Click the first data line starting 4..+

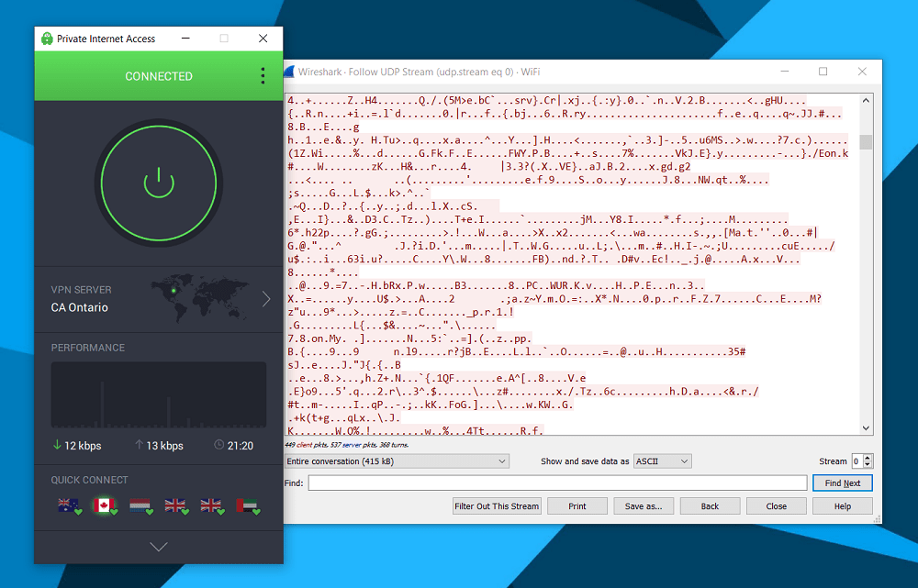[547, 101]
